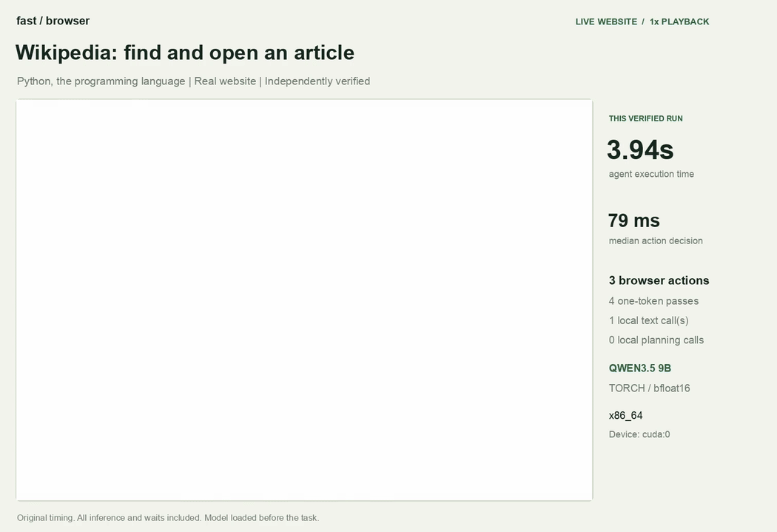Click the '79 ms' value

click(x=633, y=220)
